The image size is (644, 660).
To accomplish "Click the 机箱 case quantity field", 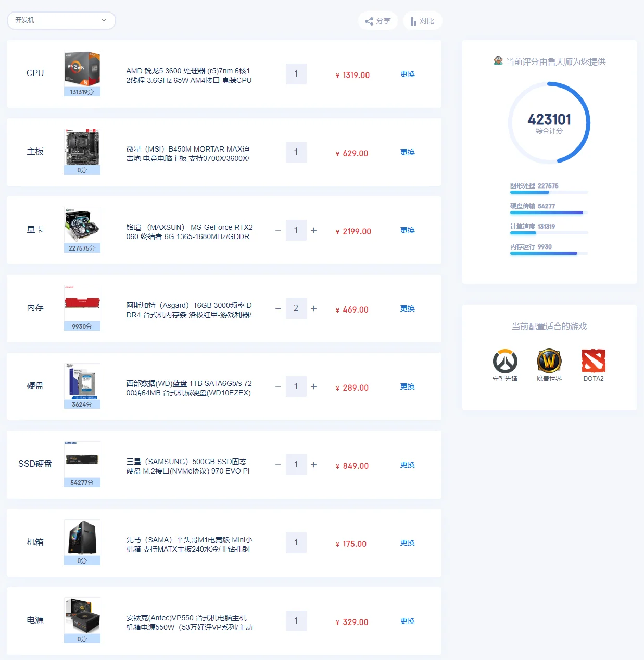I will pos(296,543).
